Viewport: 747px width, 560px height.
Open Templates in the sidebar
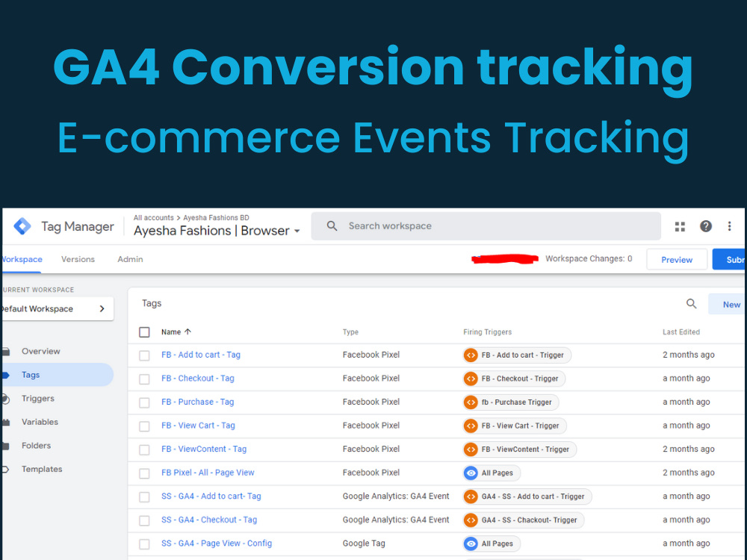pyautogui.click(x=41, y=469)
